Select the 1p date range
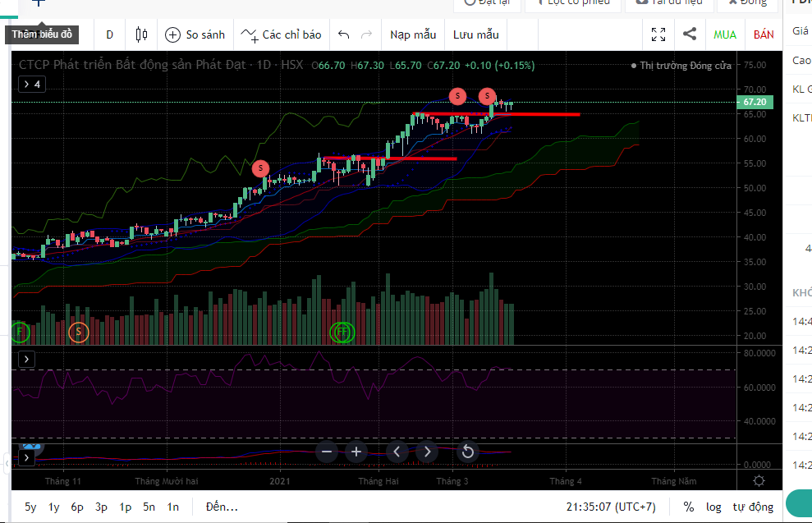The image size is (812, 523). point(126,507)
